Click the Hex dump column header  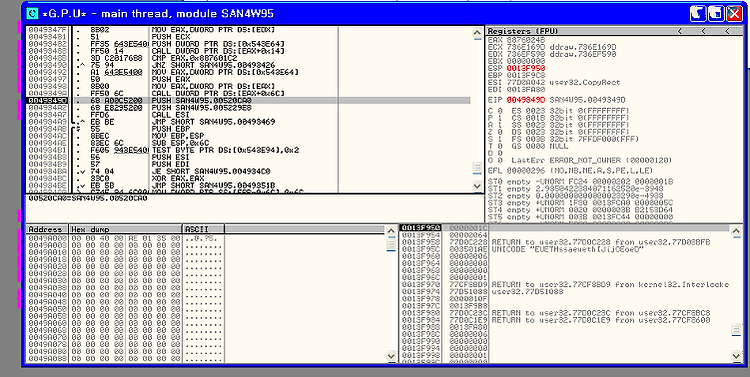tap(126, 230)
